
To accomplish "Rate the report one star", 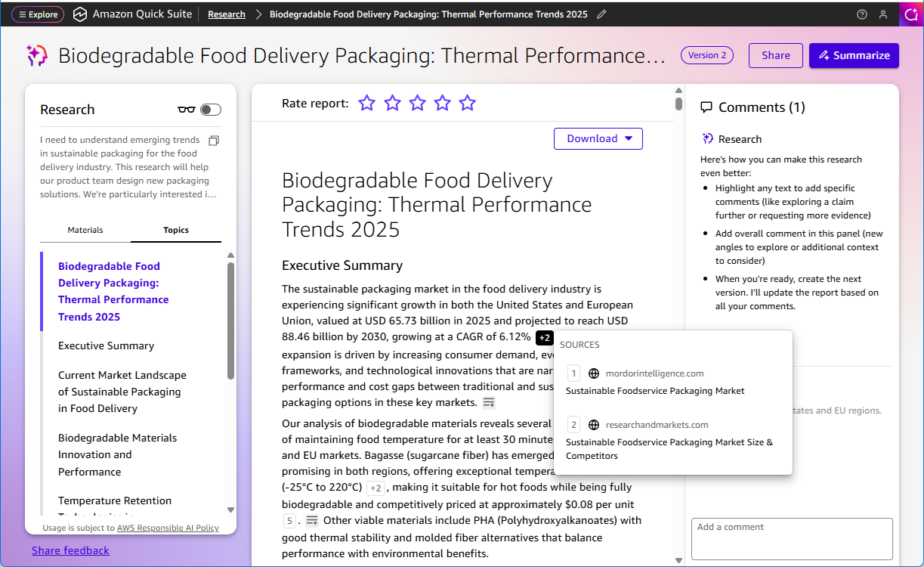I will 367,103.
